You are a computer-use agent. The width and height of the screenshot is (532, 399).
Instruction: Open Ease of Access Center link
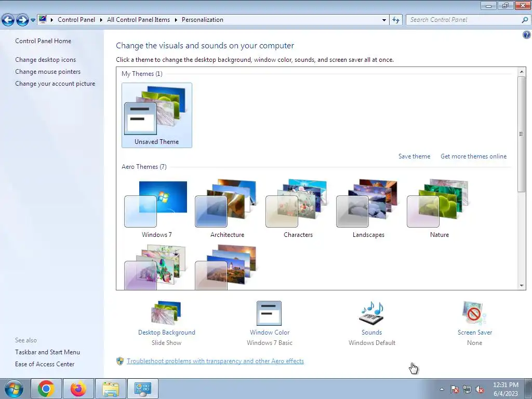45,364
